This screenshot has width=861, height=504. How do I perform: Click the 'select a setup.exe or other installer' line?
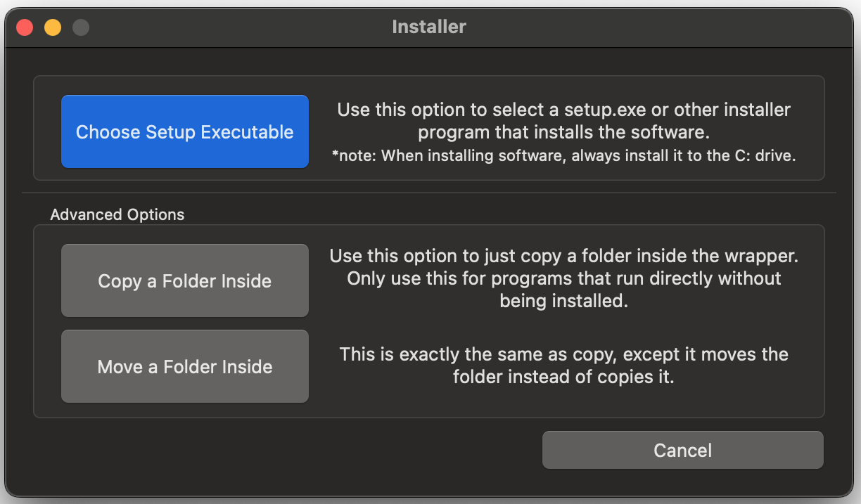click(563, 110)
